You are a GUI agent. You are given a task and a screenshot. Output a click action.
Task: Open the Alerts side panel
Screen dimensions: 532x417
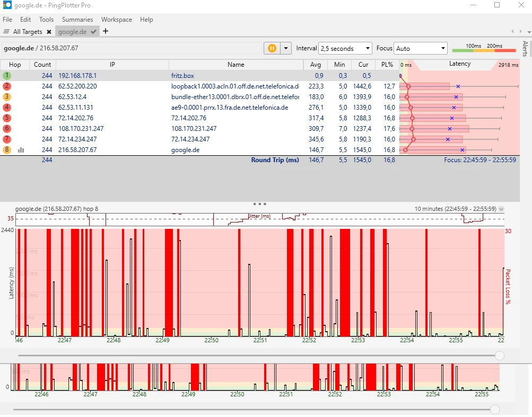(525, 48)
